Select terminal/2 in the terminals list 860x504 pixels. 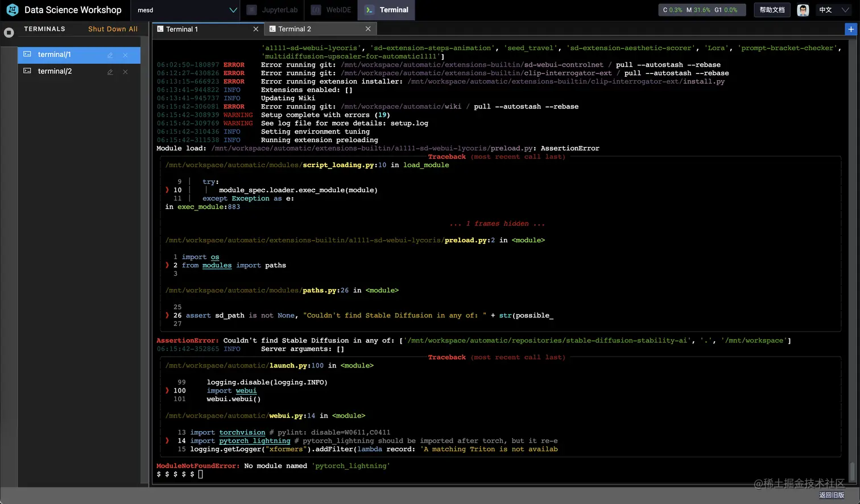55,71
